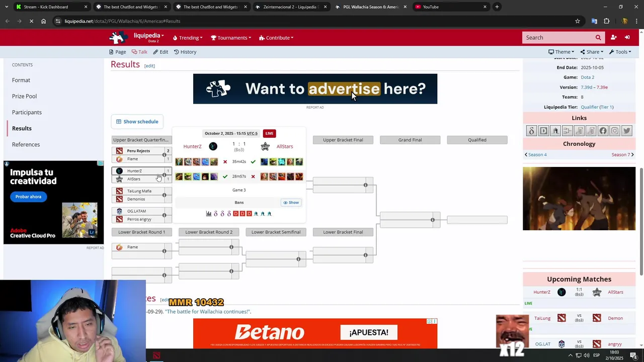Click the taskbar volume icon
The image size is (644, 362).
pos(587,355)
